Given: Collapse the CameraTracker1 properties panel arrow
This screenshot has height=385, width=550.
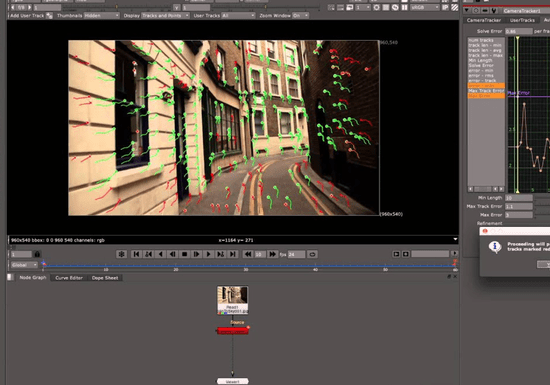Looking at the screenshot, I should click(467, 11).
